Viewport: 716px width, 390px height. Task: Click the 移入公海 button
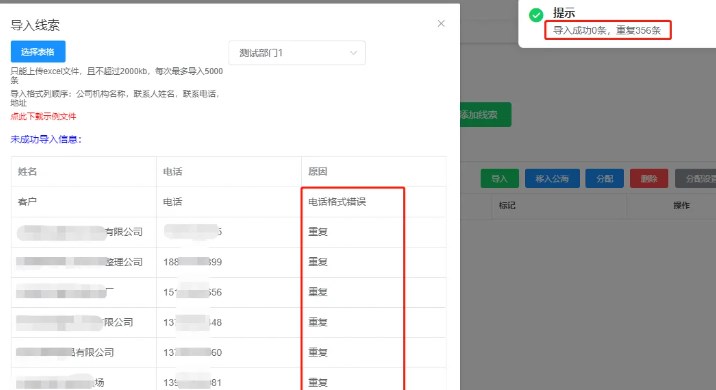coord(552,179)
